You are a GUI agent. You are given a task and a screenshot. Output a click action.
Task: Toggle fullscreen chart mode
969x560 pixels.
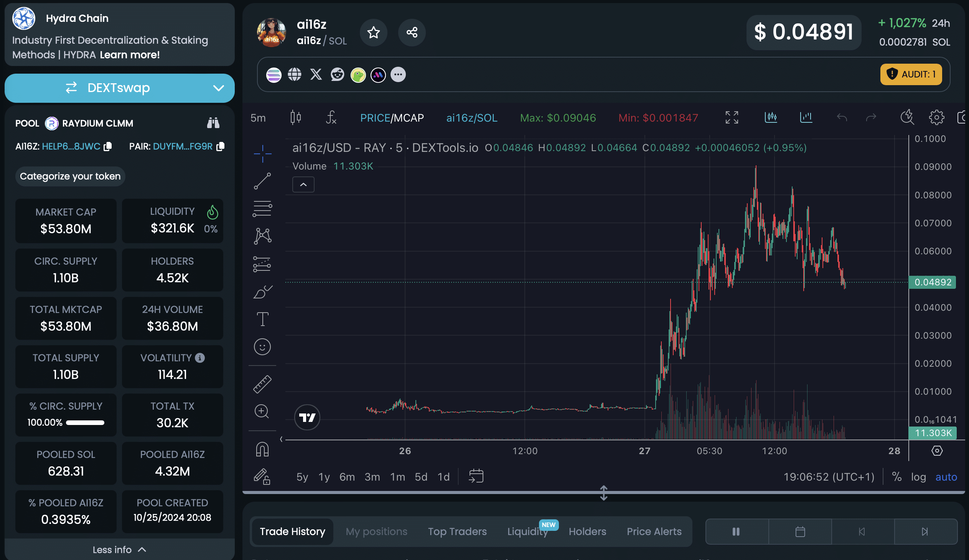(732, 117)
